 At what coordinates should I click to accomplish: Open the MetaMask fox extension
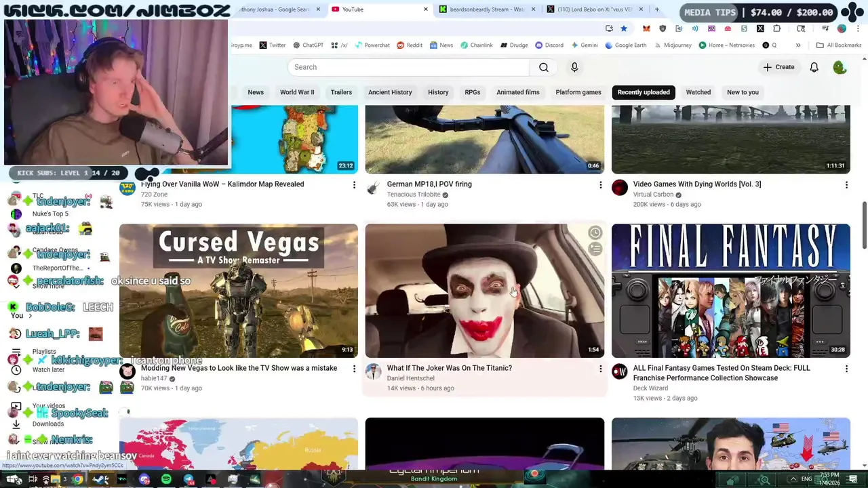[646, 28]
